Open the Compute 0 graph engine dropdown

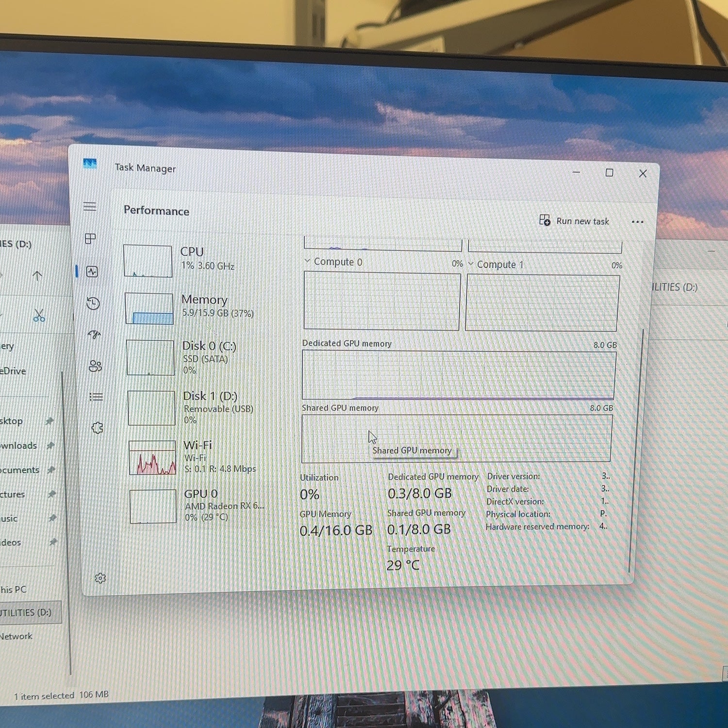(x=307, y=261)
